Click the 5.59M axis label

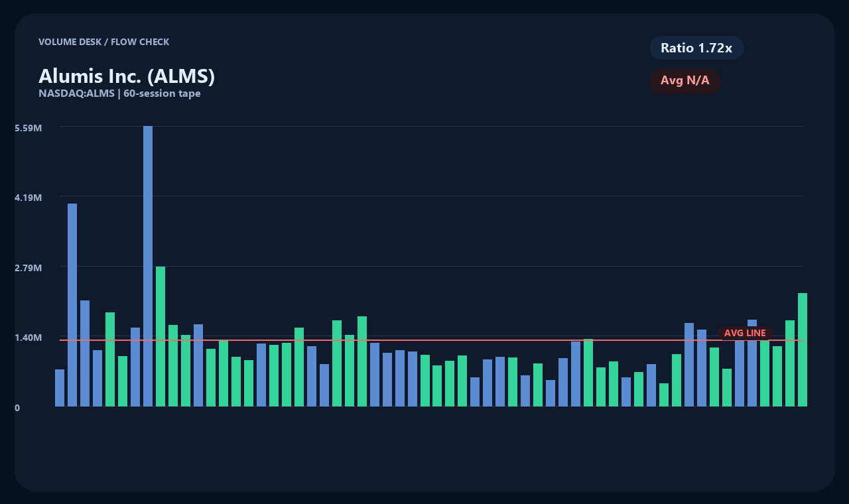[28, 127]
